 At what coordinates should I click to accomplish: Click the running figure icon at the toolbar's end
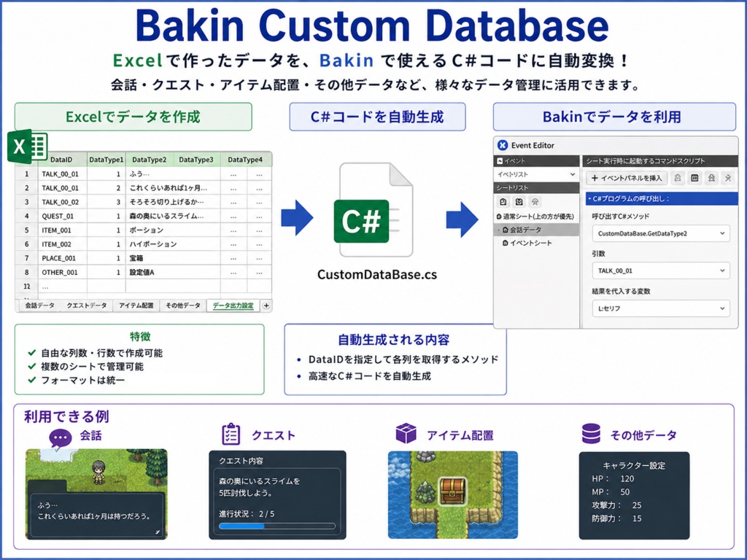[x=728, y=178]
